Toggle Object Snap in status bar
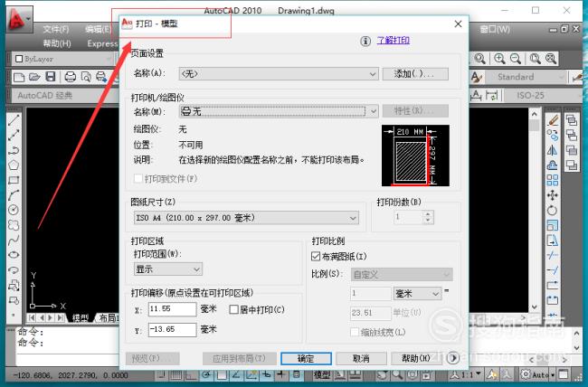This screenshot has height=387, width=588. (222, 374)
